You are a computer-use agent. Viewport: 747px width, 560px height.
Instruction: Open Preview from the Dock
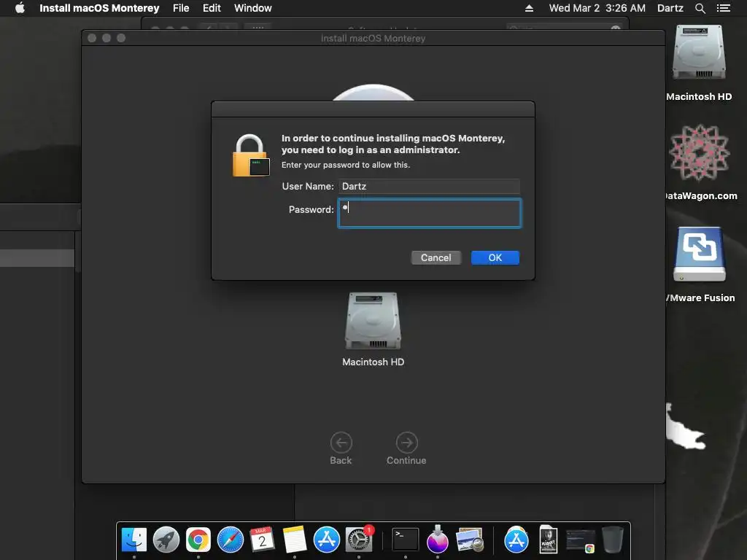point(469,540)
